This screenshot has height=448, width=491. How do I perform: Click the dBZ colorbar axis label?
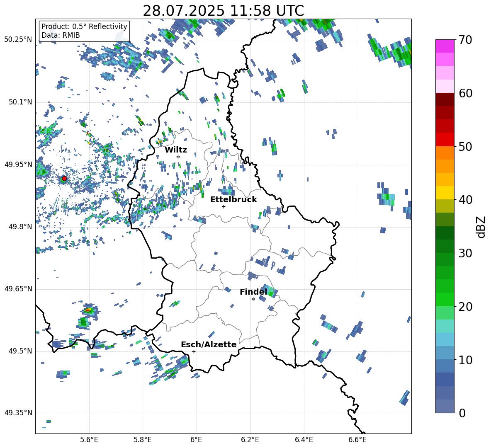click(x=481, y=227)
